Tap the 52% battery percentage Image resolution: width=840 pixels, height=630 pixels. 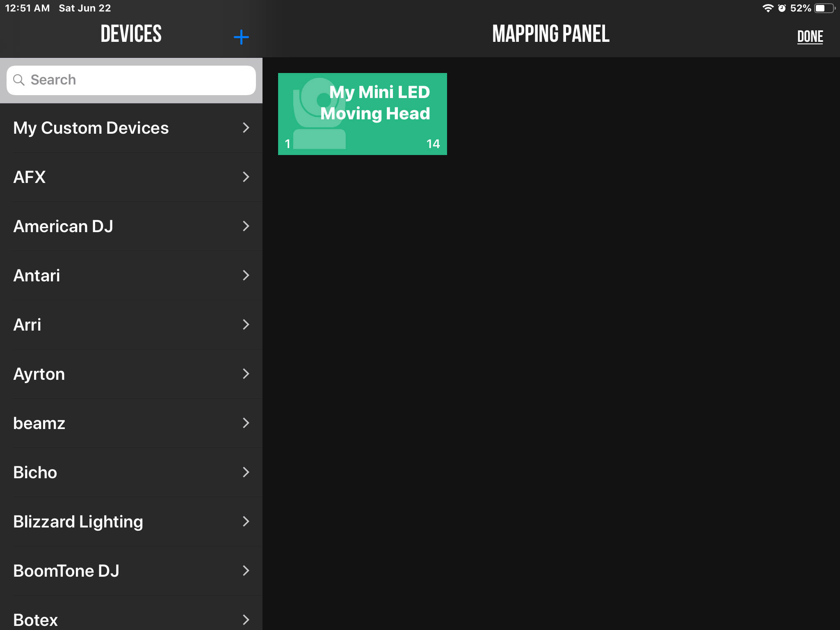click(x=801, y=8)
